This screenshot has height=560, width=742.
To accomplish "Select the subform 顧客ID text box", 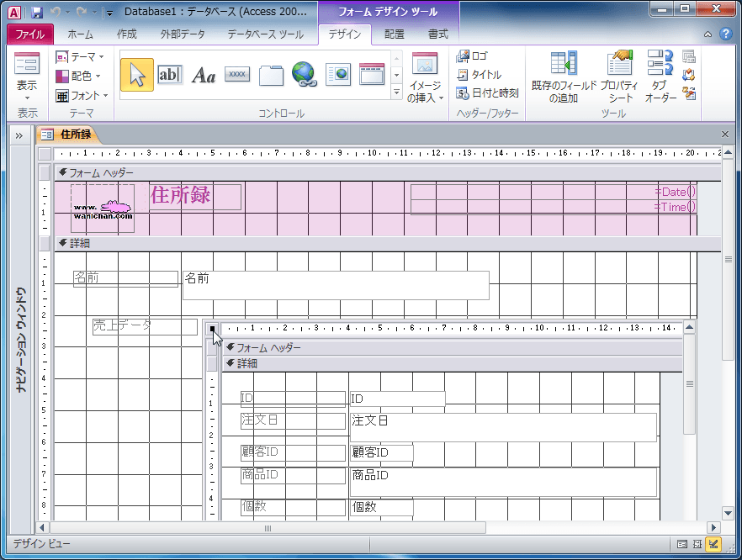I will (x=382, y=452).
